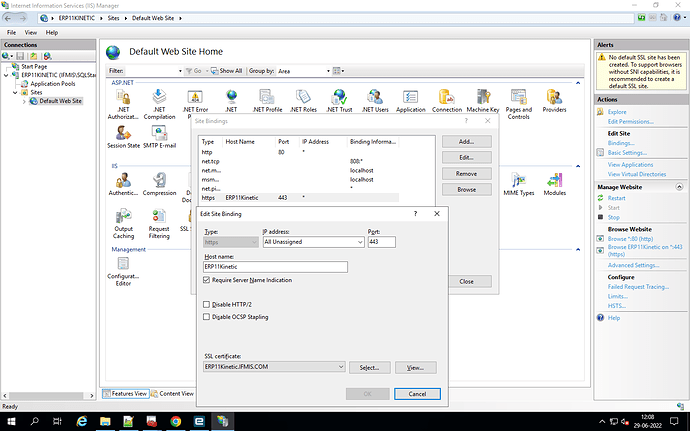Open the .NET Roles feature icon

click(x=303, y=101)
